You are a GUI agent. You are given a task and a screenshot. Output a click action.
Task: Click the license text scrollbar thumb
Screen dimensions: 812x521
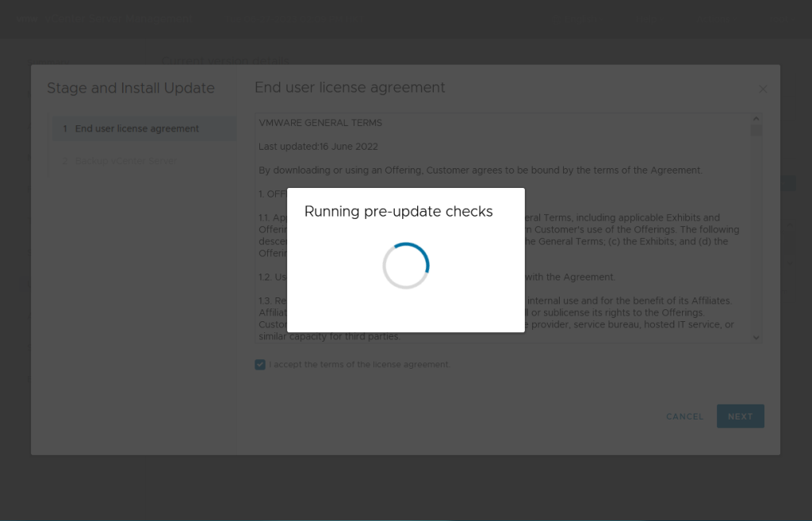756,131
